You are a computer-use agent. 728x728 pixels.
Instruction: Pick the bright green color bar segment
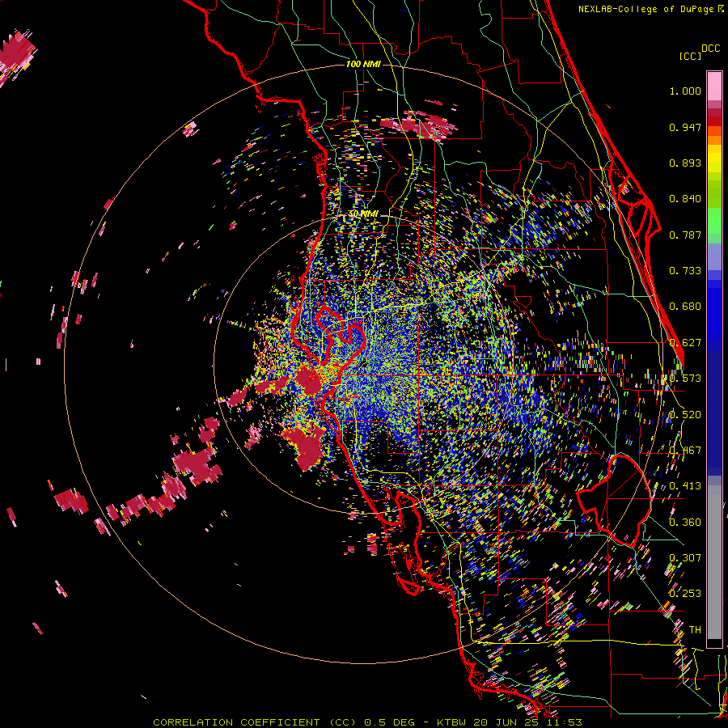tap(714, 221)
